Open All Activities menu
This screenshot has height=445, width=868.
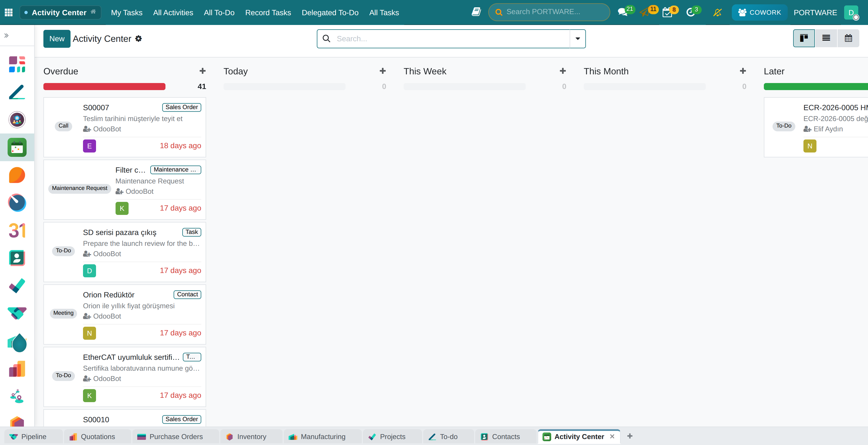173,12
